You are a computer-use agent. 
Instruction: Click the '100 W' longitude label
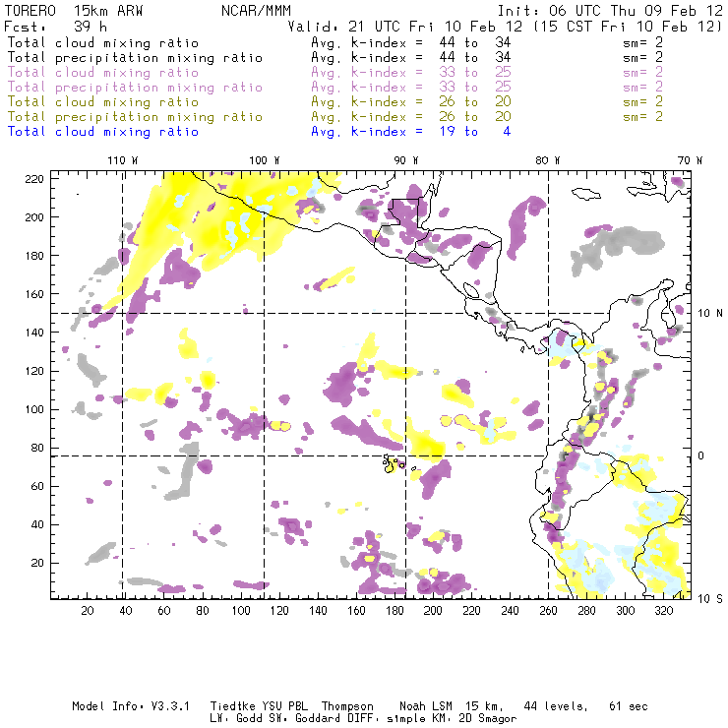click(x=265, y=160)
